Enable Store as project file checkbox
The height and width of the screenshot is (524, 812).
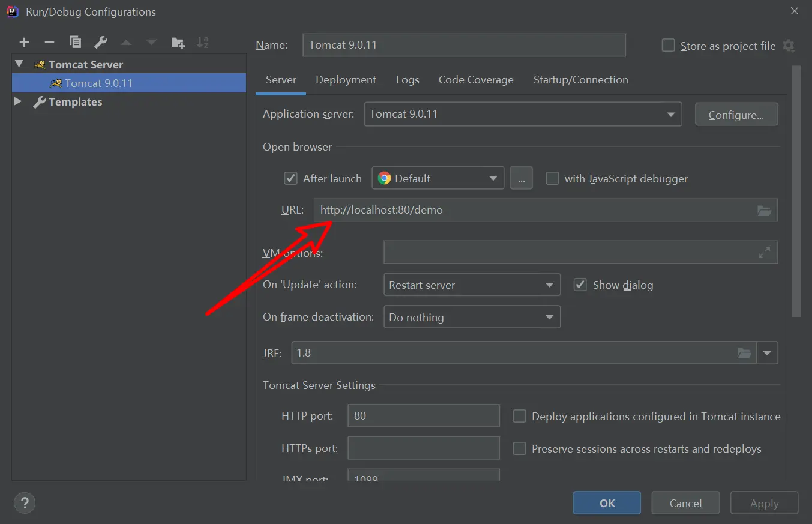tap(668, 46)
